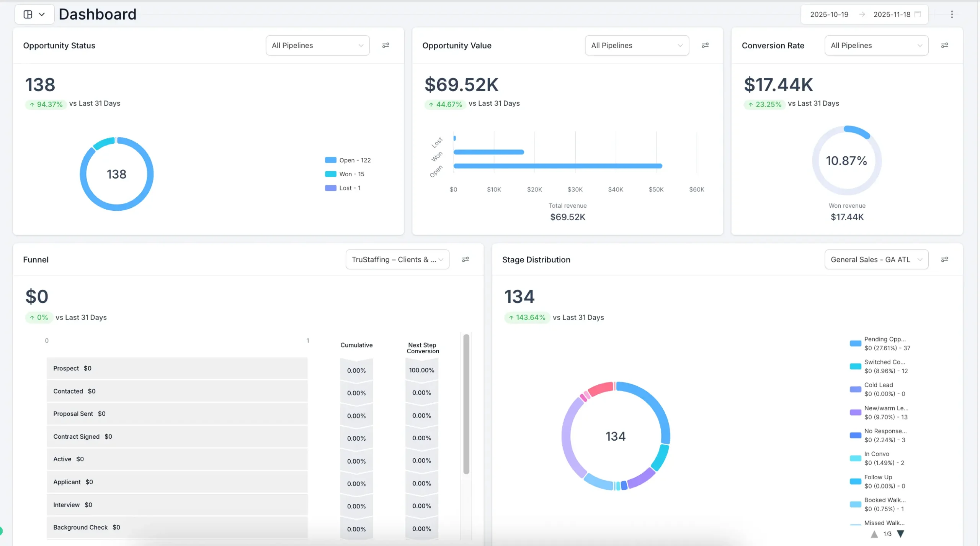Expand Opportunity Value All Pipelines dropdown

[637, 45]
